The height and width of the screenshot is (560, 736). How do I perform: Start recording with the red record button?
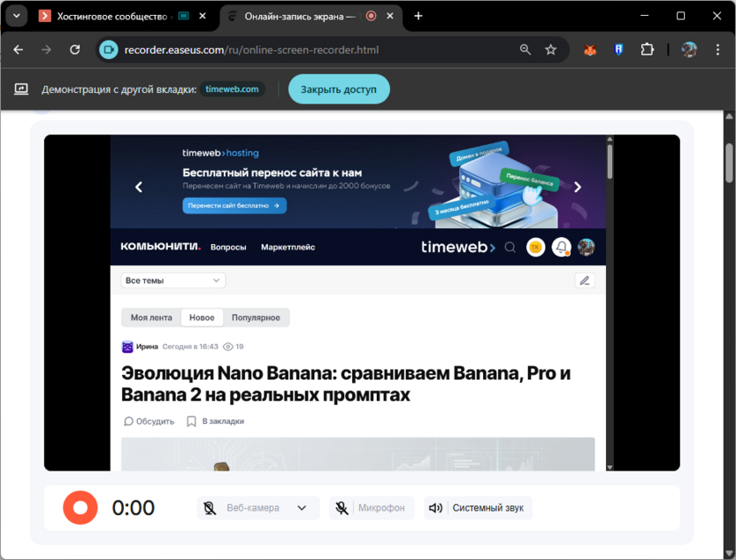(x=80, y=508)
